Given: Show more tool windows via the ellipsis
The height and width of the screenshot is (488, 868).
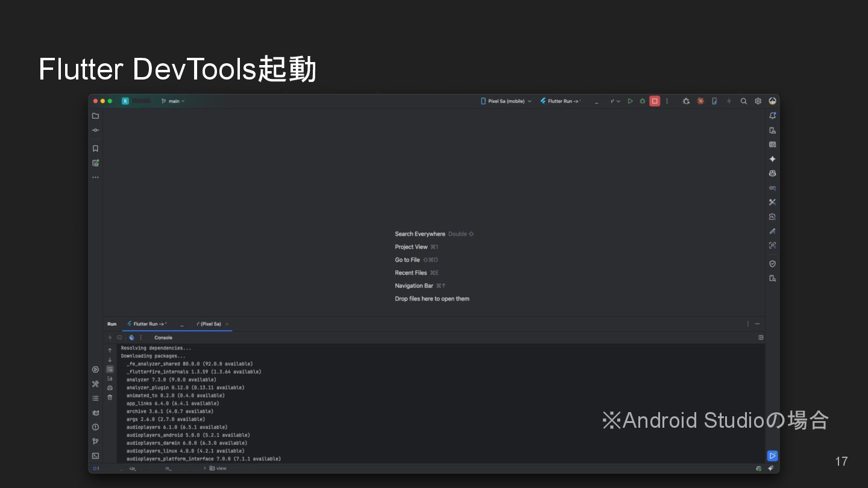Looking at the screenshot, I should (95, 177).
